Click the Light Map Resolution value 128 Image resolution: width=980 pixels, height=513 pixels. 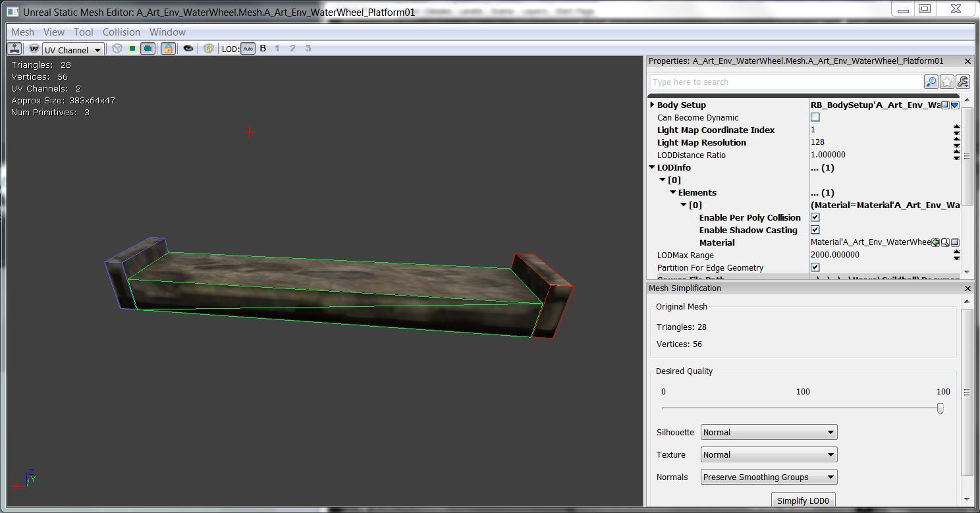(x=817, y=142)
